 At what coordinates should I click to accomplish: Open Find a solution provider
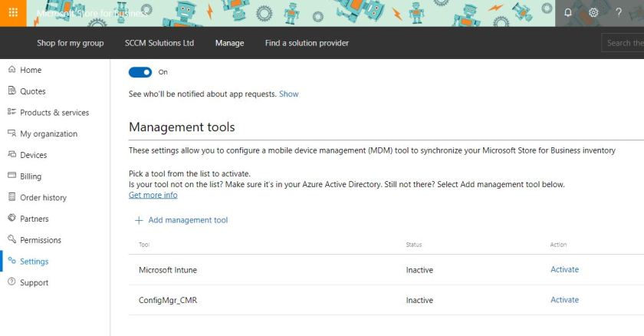coord(307,43)
